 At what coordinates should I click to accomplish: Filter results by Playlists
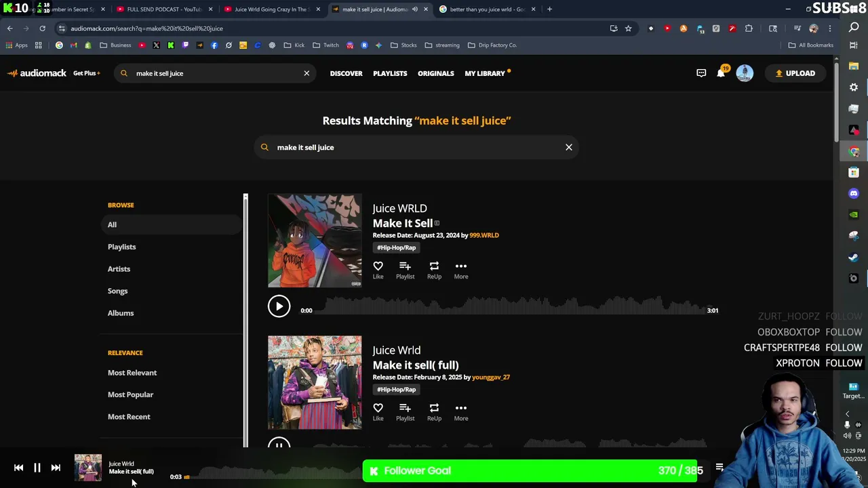point(121,247)
